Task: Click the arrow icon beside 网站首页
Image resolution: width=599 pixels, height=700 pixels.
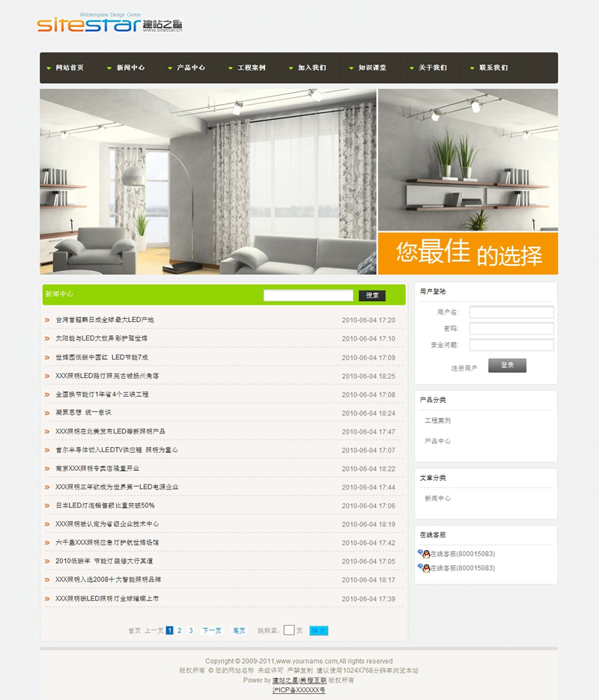Action: pyautogui.click(x=49, y=68)
